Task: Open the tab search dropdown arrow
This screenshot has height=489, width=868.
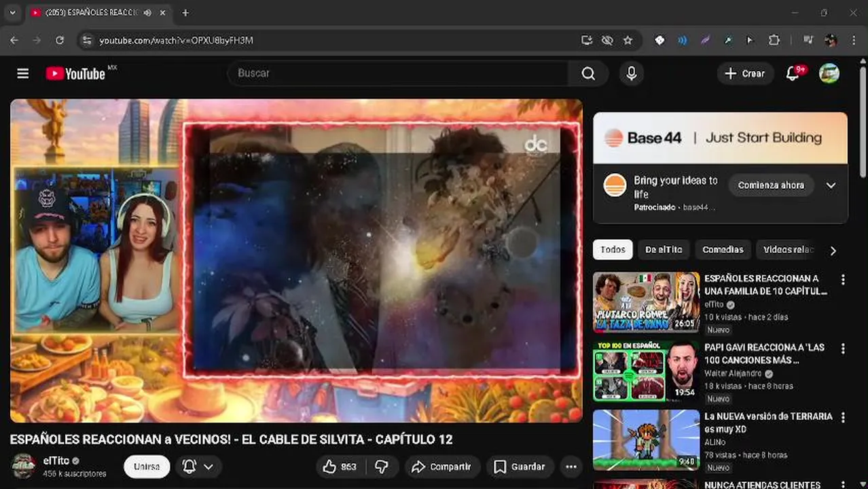Action: click(12, 12)
